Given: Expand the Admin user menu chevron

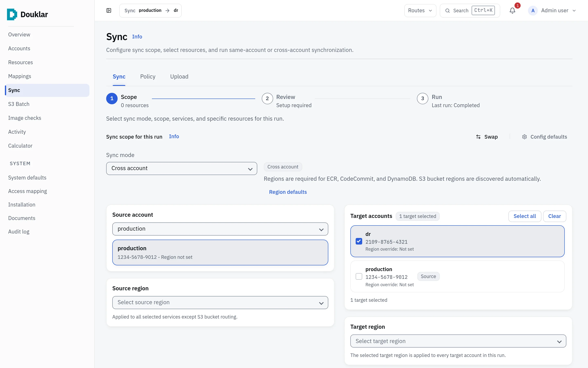Looking at the screenshot, I should click(574, 11).
